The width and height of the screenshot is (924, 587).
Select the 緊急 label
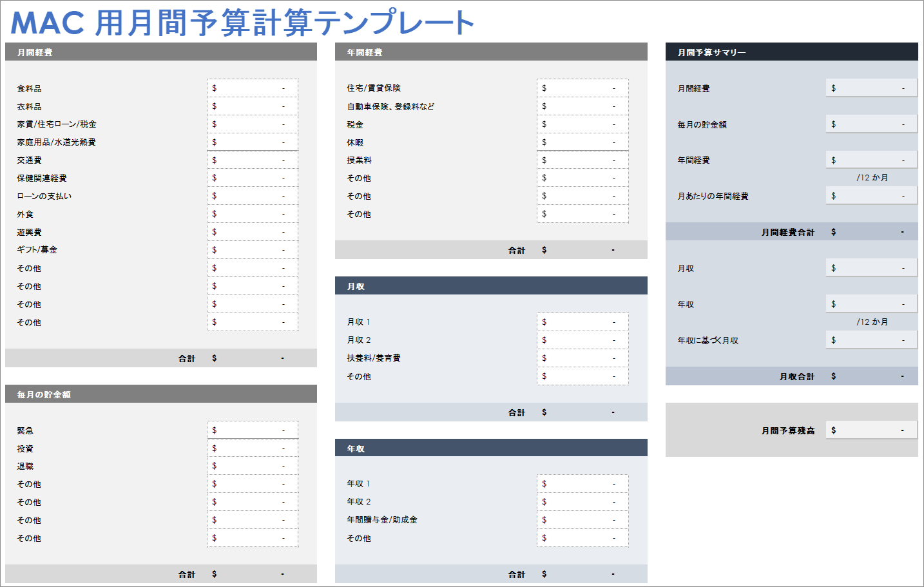(x=25, y=430)
